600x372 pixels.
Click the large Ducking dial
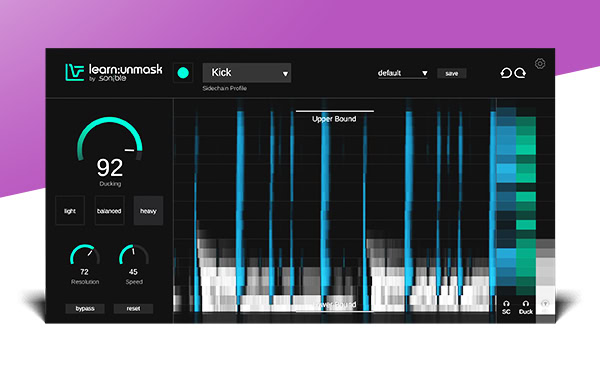click(110, 139)
